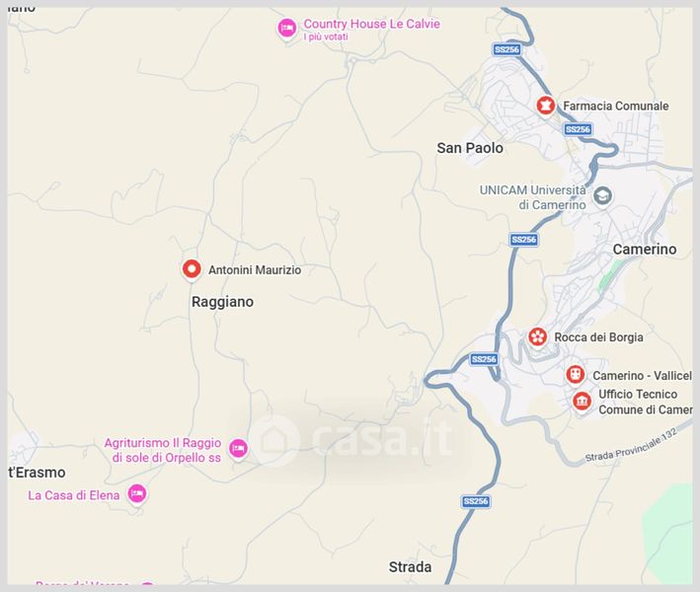Click the Antonini Maurizio red location pin
700x592 pixels.
192,269
